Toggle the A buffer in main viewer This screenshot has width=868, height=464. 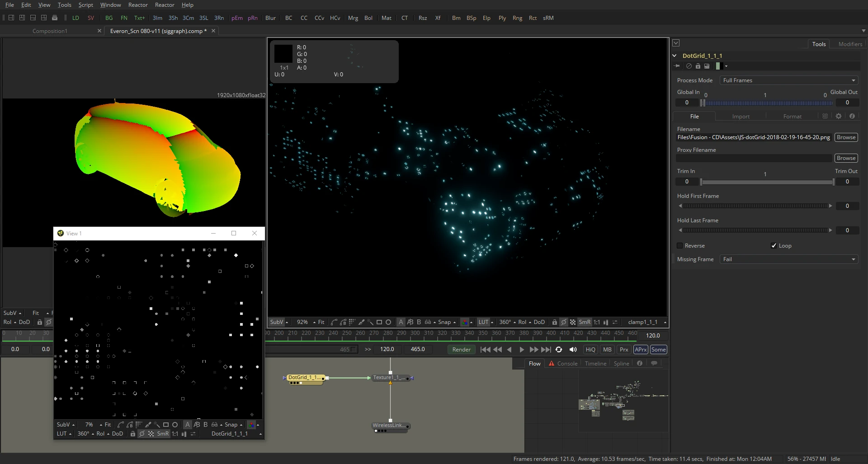coord(401,322)
